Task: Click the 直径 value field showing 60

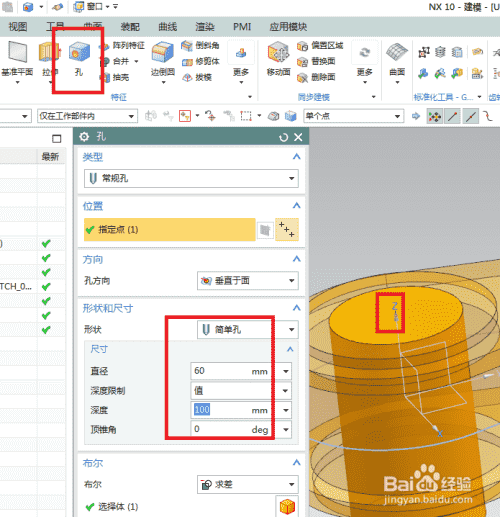Action: 235,371
